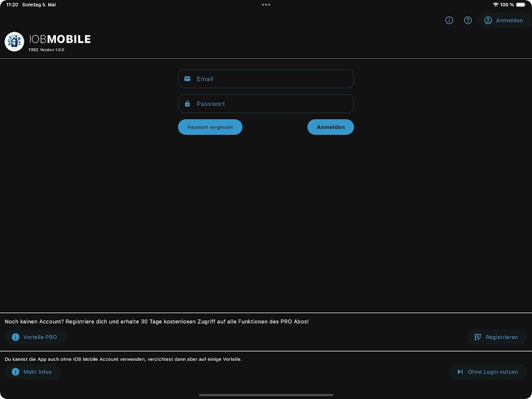The image size is (532, 399).
Task: Open Mehr Infos about using without account
Action: click(x=33, y=372)
